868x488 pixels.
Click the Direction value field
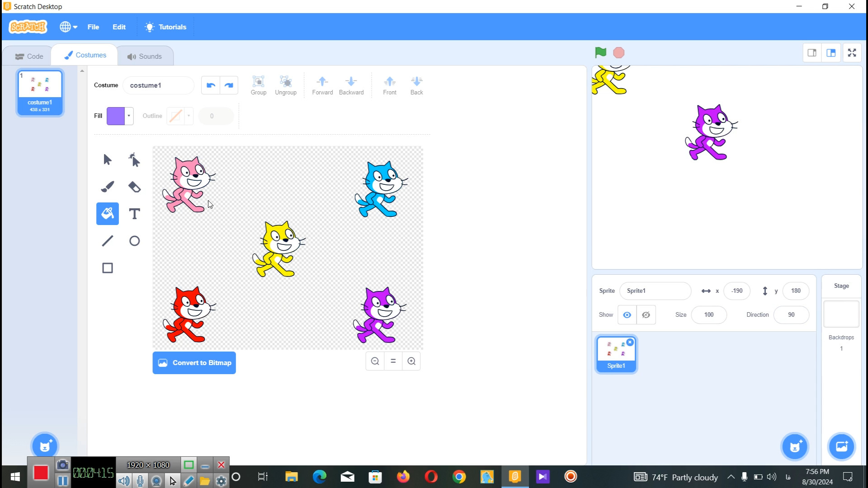[x=791, y=315]
